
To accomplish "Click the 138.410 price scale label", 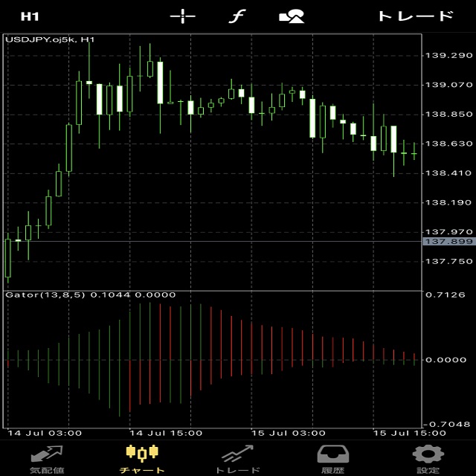I will click(x=448, y=173).
